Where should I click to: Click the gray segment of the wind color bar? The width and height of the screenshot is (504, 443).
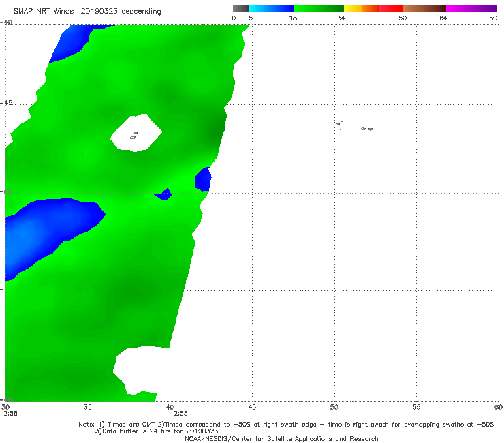click(x=241, y=8)
